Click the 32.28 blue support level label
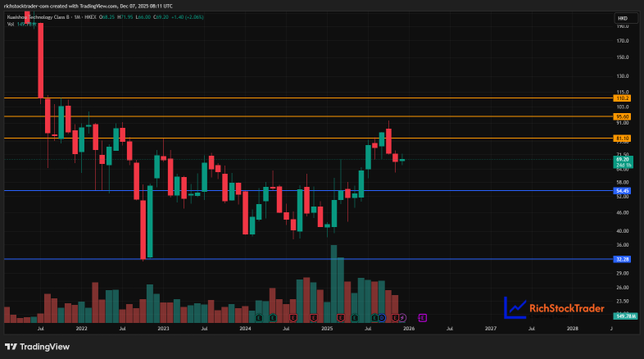Image resolution: width=644 pixels, height=359 pixels. pyautogui.click(x=622, y=259)
